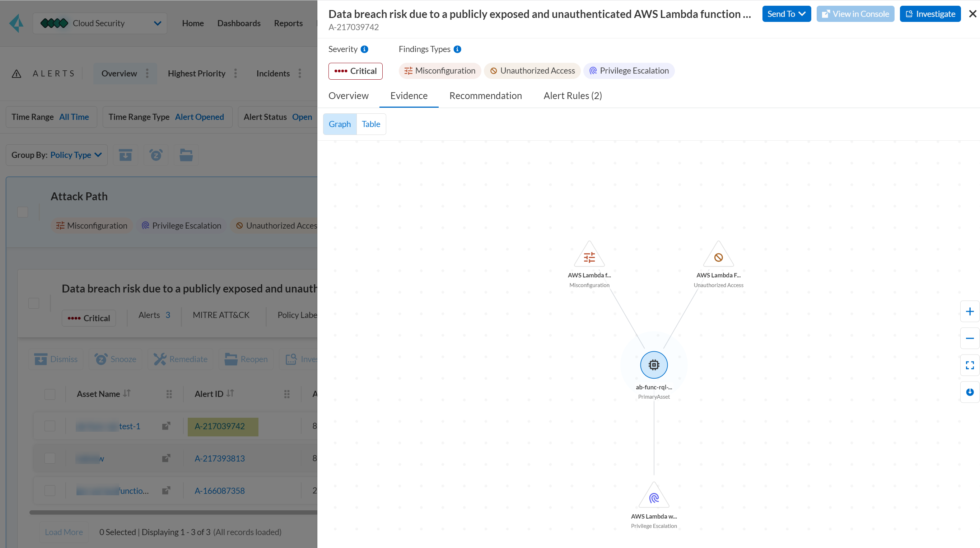Select the ab-func-rql PrimaryAsset node
Screen dimensions: 980x548
coord(654,365)
